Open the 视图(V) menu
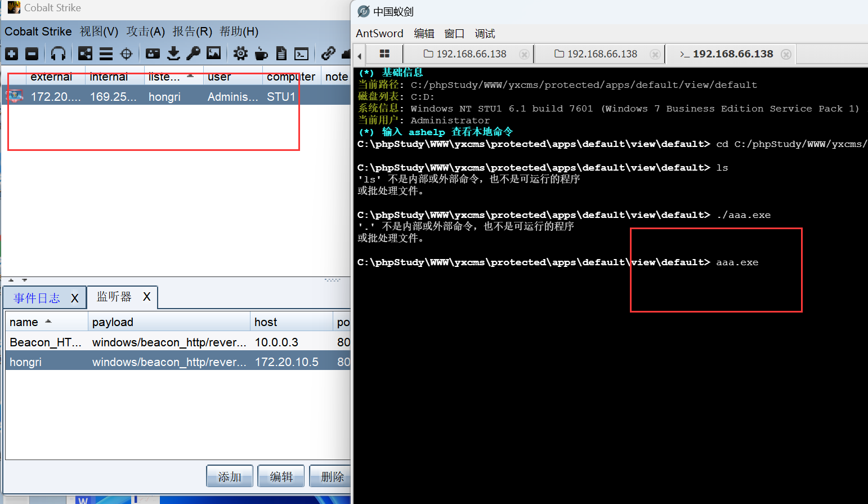 pos(99,32)
